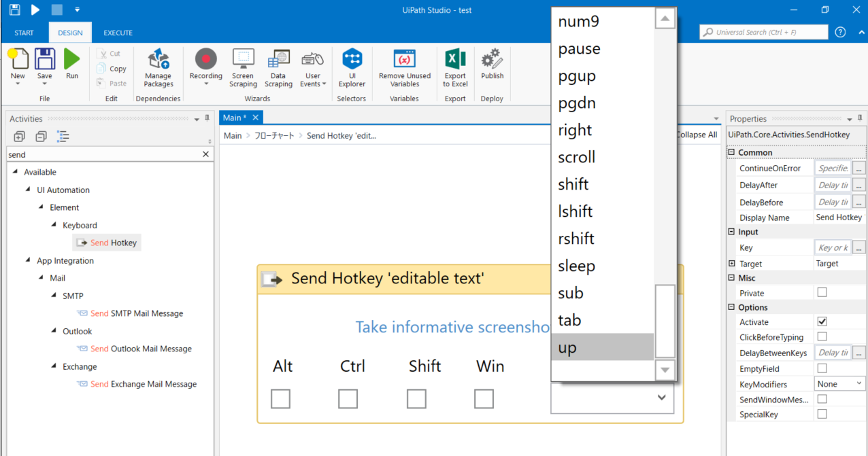868x456 pixels.
Task: Click Expand All icon in Activities panel
Action: pyautogui.click(x=19, y=137)
